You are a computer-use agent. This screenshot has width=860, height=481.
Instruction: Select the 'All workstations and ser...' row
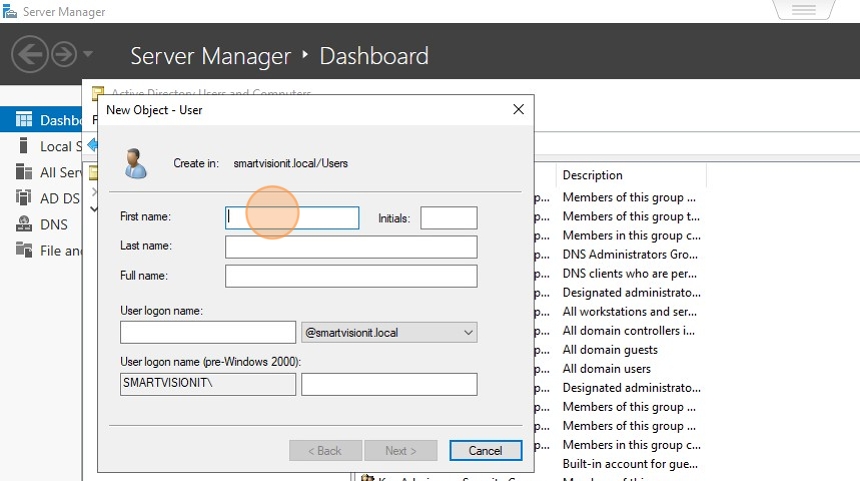tap(630, 312)
